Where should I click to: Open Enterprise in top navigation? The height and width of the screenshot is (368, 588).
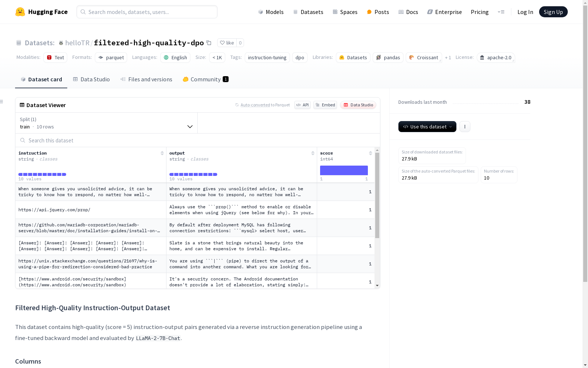pos(444,12)
